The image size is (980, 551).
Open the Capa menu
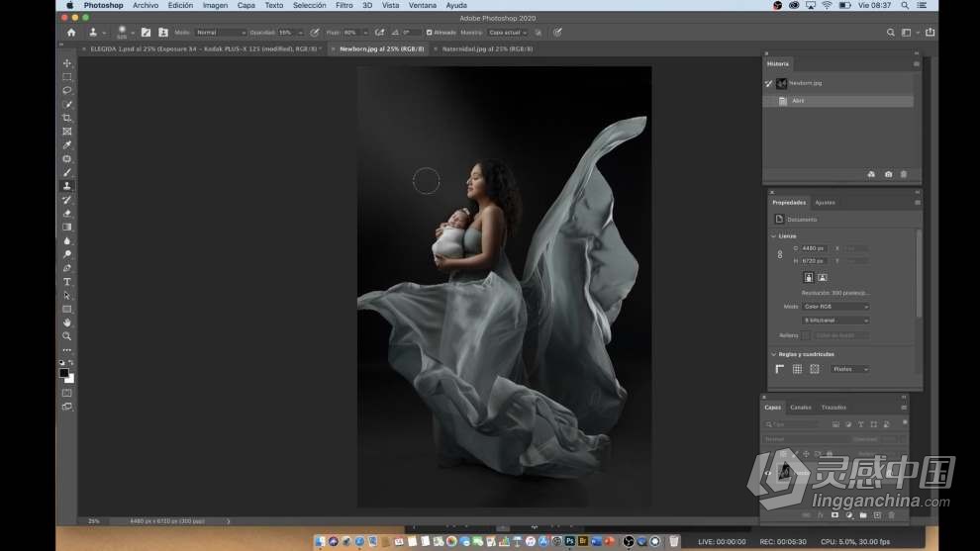246,5
